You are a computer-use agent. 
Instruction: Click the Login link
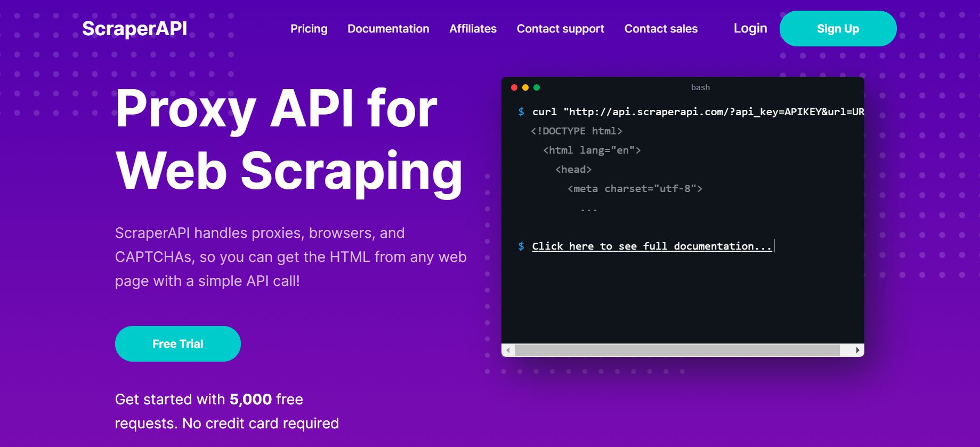point(750,28)
